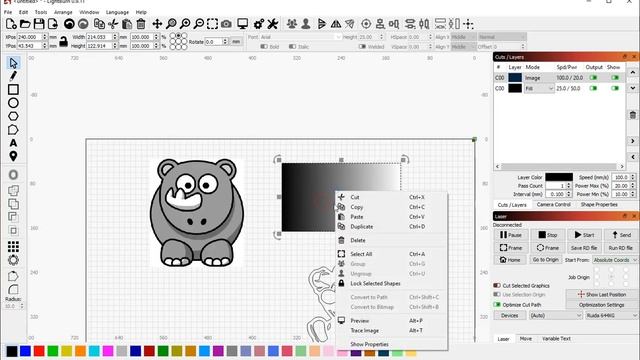Click the Zoom to Frame selection icon
The width and height of the screenshot is (640, 360).
pyautogui.click(x=212, y=24)
